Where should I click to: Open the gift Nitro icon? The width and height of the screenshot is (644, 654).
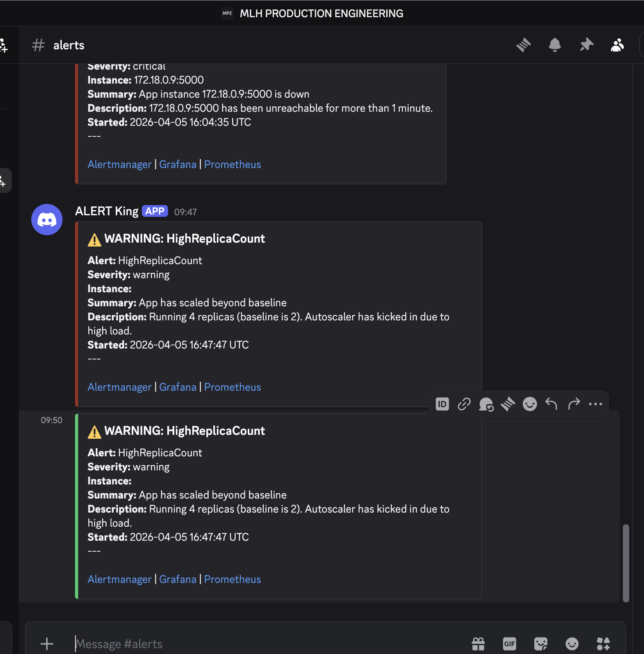[x=478, y=644]
